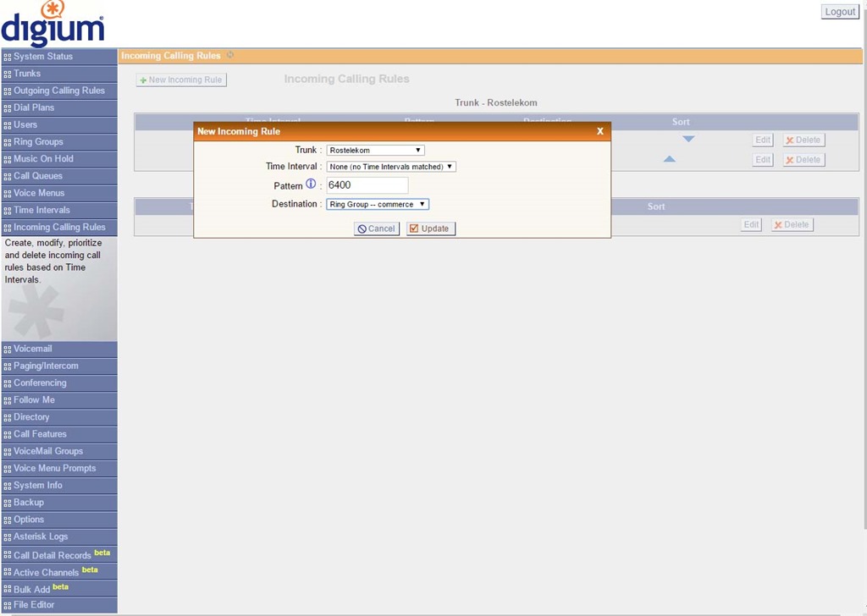This screenshot has height=616, width=867.
Task: Click Update to save rule
Action: coord(431,228)
